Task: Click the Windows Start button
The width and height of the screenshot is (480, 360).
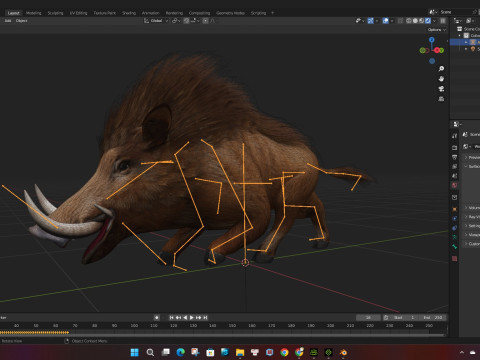Action: tap(135, 352)
